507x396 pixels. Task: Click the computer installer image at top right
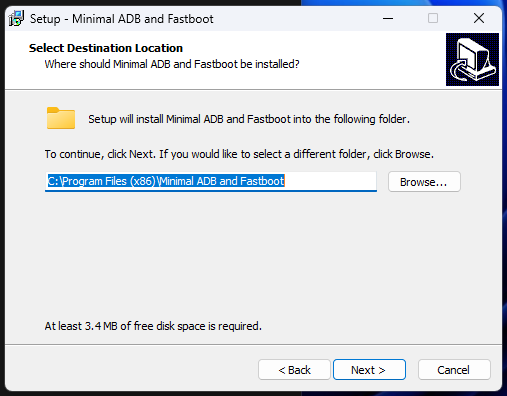[x=472, y=59]
